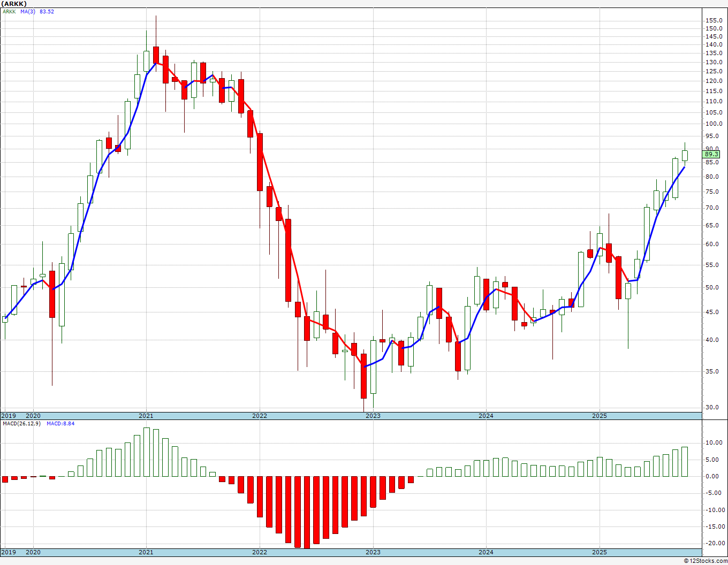Select the 80.0 price axis label
Screen dimensions: 728x565
pyautogui.click(x=713, y=177)
